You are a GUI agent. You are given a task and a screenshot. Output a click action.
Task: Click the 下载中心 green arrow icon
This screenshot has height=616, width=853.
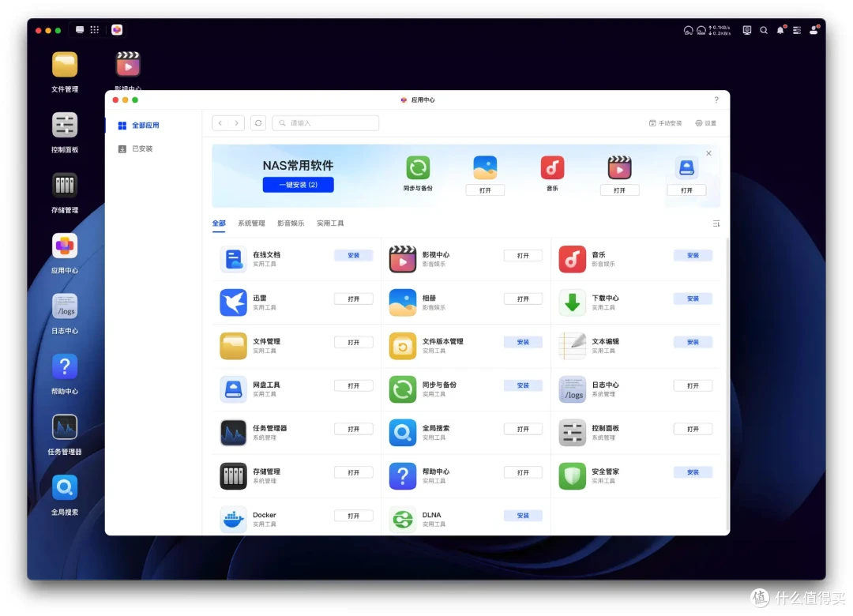(x=573, y=302)
